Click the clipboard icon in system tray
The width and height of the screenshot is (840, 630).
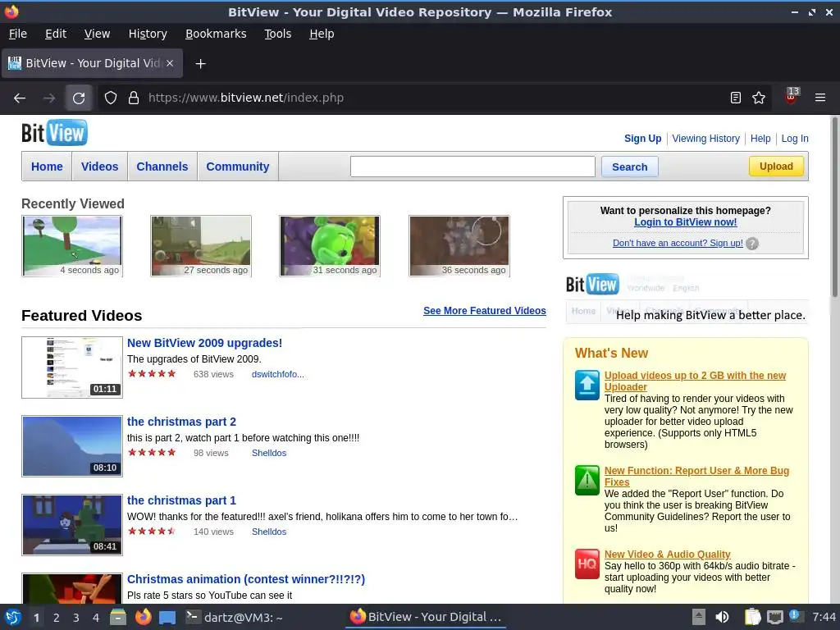click(x=753, y=617)
